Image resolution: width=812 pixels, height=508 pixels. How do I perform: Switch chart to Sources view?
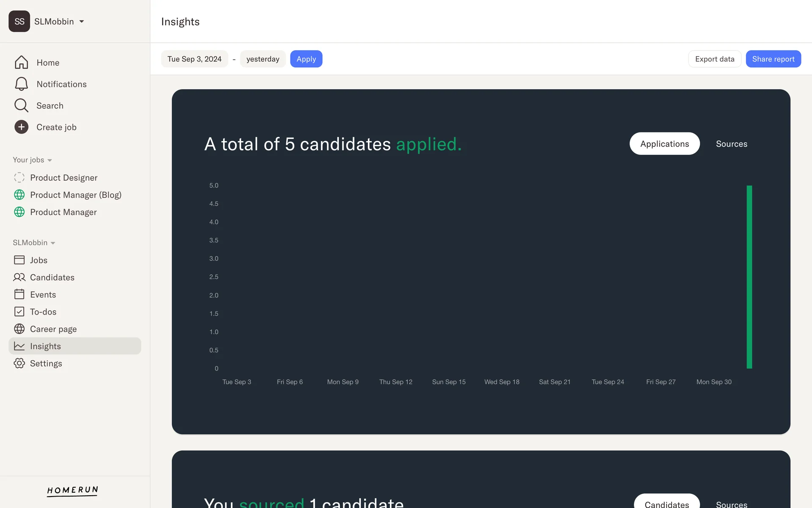tap(731, 144)
